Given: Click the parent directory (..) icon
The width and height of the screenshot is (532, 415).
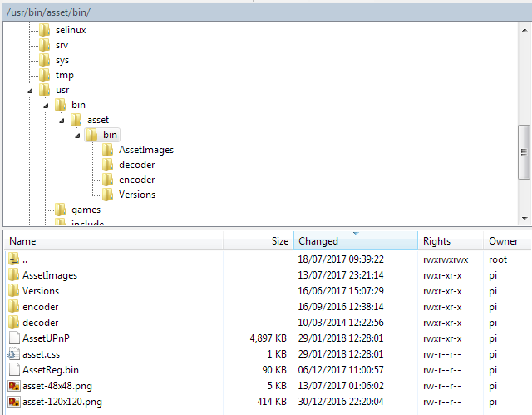Looking at the screenshot, I should point(13,259).
